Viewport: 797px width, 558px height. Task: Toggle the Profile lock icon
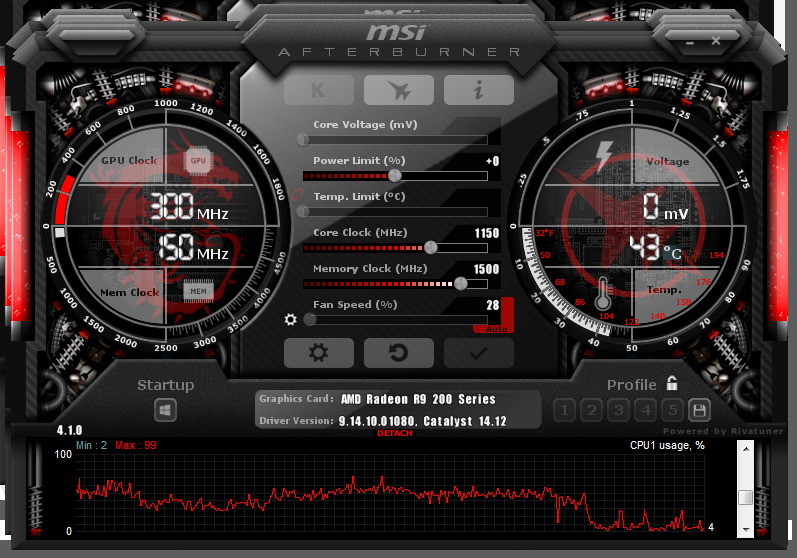point(672,383)
